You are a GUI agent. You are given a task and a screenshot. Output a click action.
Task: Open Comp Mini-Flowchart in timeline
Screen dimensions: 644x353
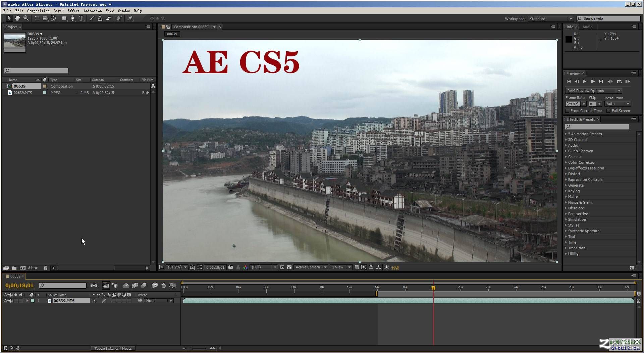pos(94,286)
